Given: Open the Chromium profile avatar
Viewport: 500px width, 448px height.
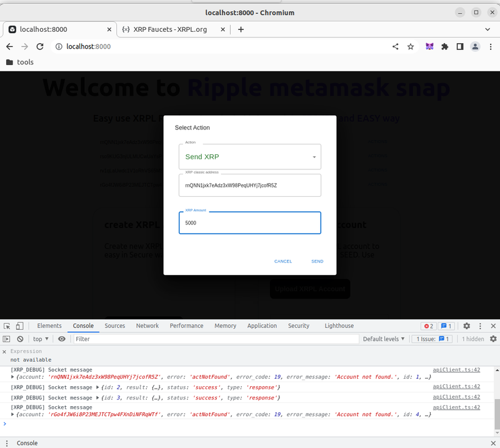Looking at the screenshot, I should point(475,47).
